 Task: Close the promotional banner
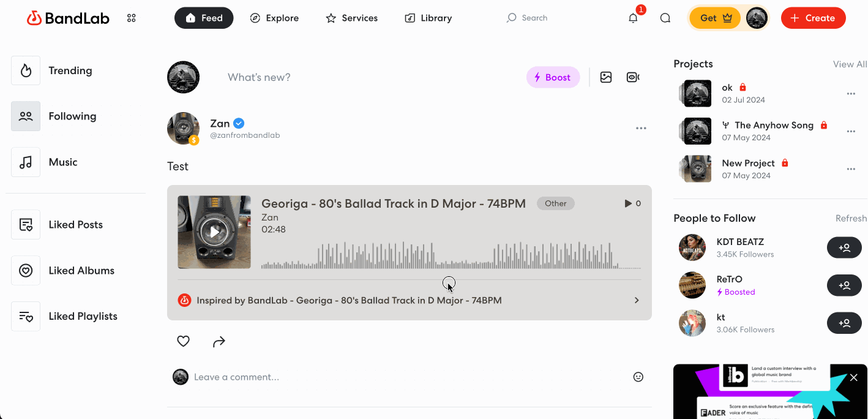(x=854, y=377)
